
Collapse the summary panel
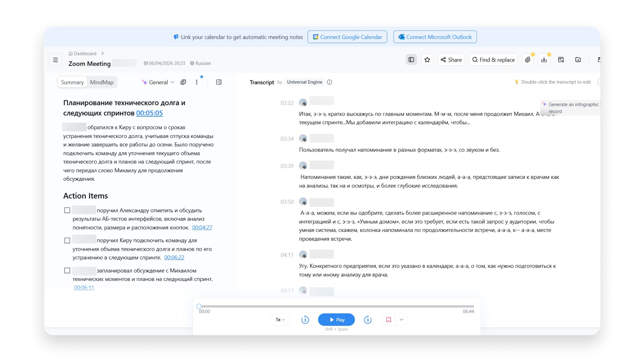coord(219,82)
